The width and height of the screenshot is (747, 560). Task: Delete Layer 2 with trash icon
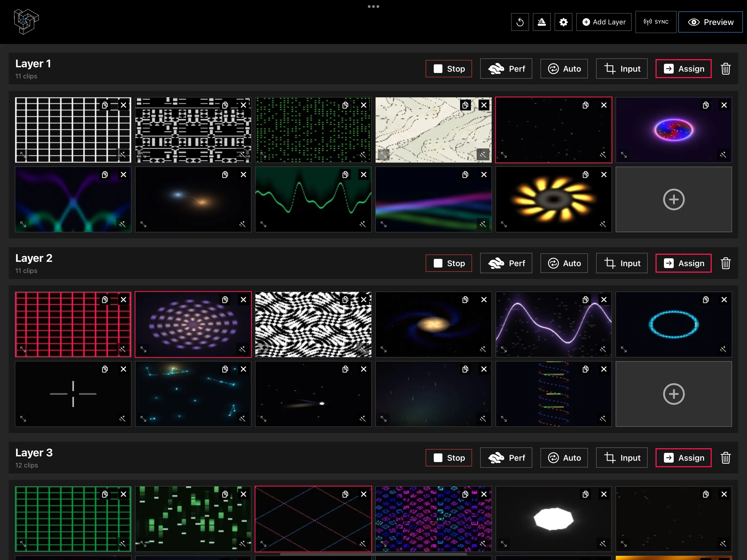pyautogui.click(x=725, y=263)
